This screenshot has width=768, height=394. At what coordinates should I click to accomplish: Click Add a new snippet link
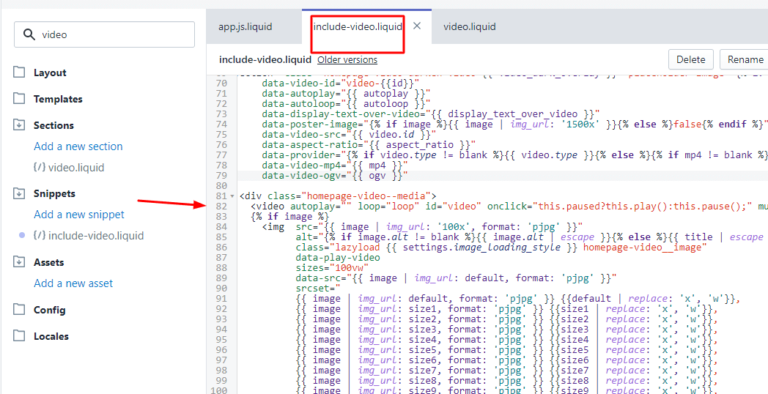coord(79,215)
